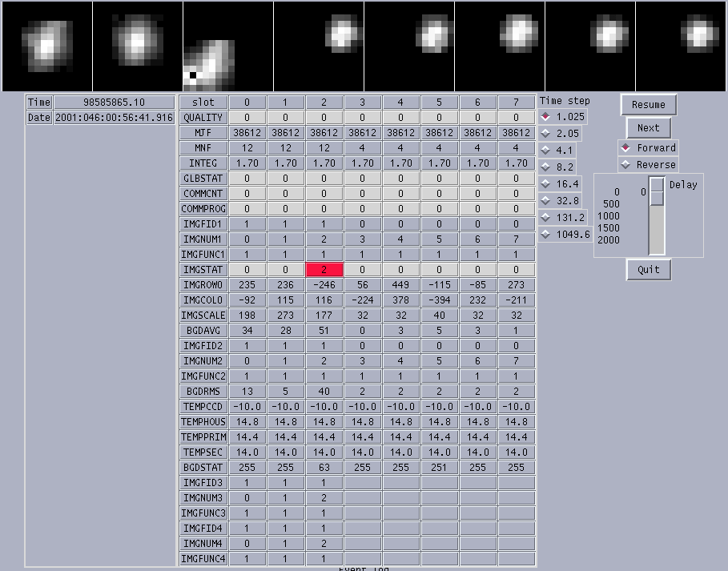Click the GLBSTAT row label

(x=203, y=179)
